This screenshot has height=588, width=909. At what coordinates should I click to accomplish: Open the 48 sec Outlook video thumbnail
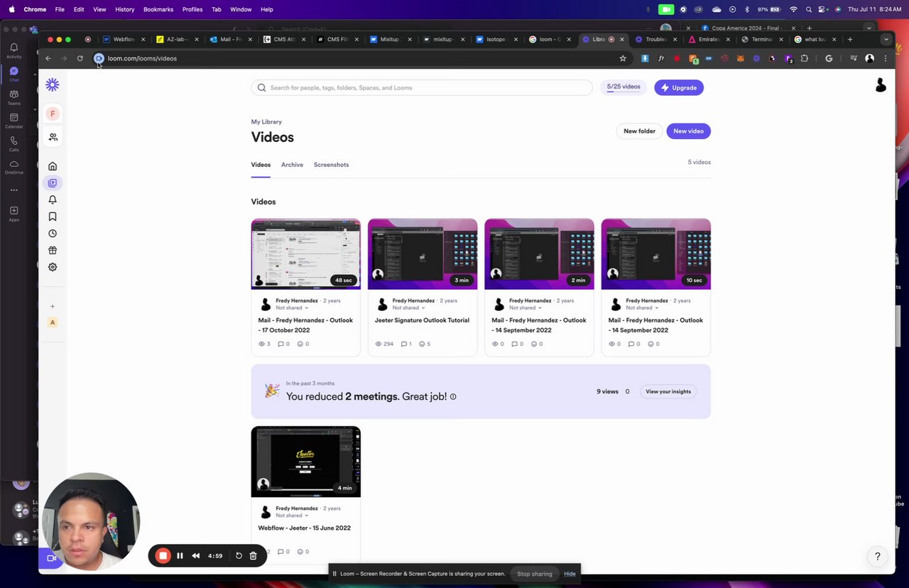point(306,254)
